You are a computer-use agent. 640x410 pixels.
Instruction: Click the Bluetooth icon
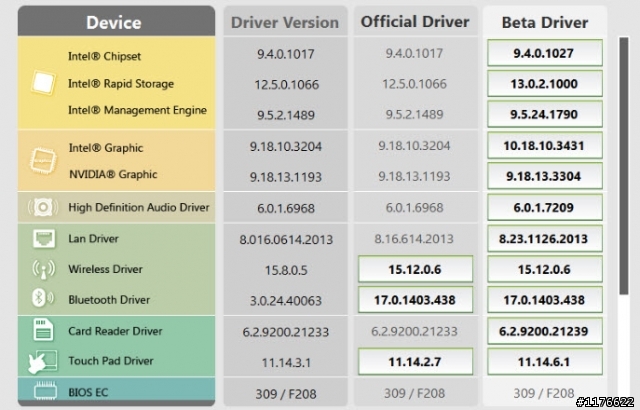42,298
